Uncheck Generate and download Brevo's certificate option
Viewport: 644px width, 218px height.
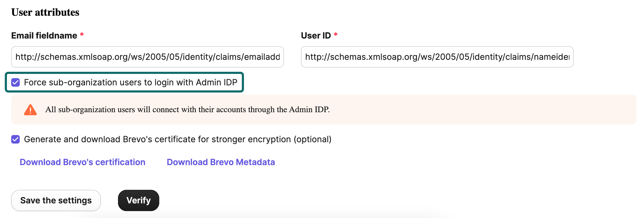pyautogui.click(x=15, y=139)
